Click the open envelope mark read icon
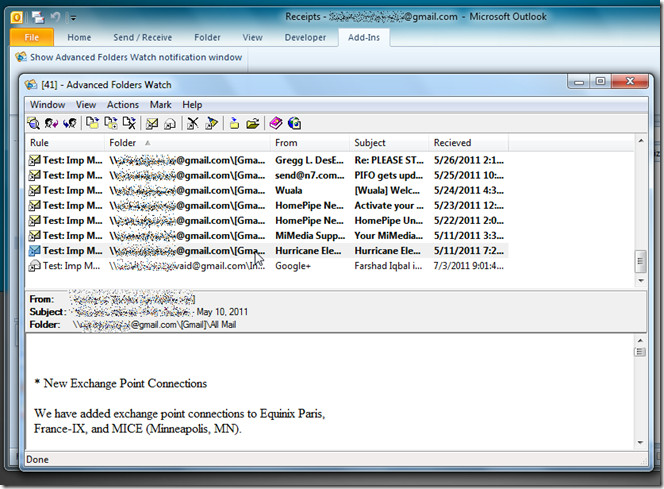This screenshot has width=664, height=489. pyautogui.click(x=170, y=123)
